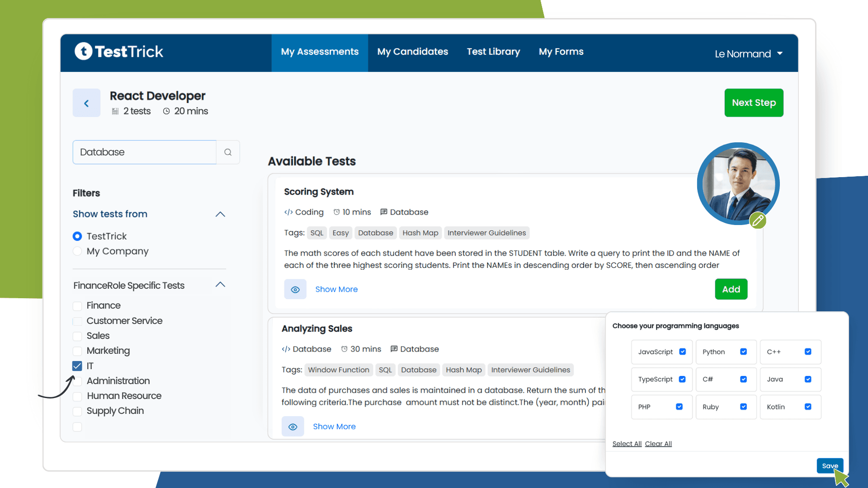The image size is (868, 488).
Task: Click the eye preview icon for Scoring System
Action: [x=295, y=289]
